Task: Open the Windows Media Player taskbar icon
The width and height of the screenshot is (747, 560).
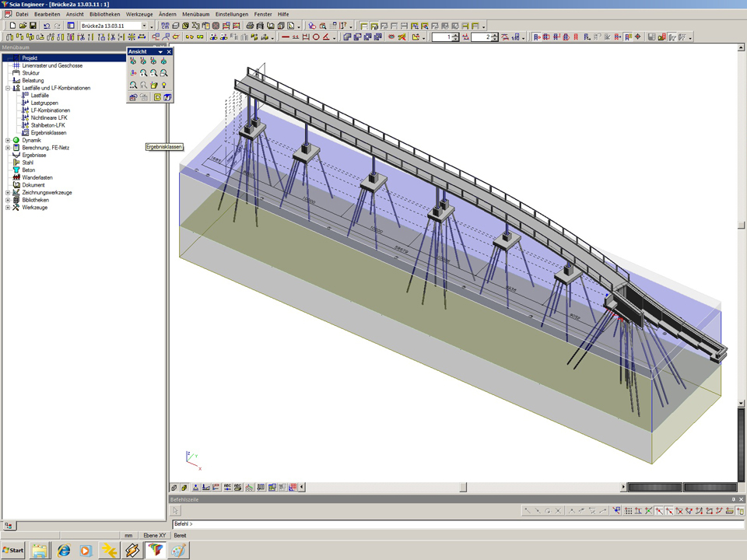Action: pos(86,551)
